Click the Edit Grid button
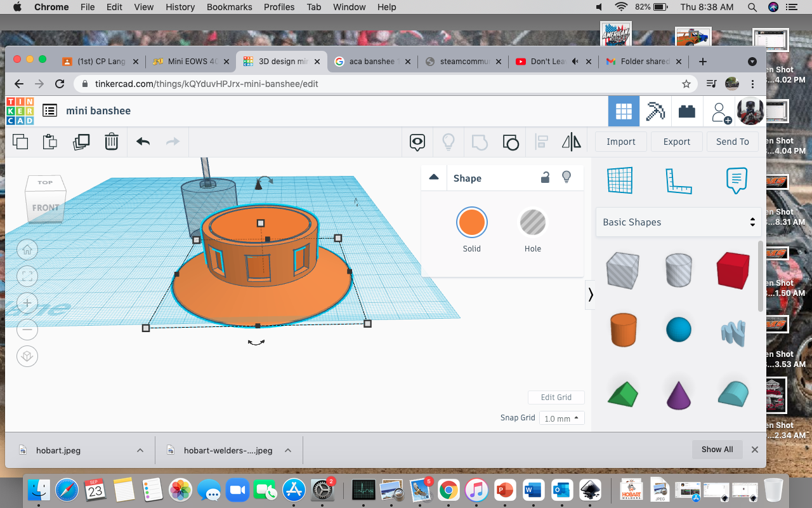This screenshot has width=812, height=508. tap(556, 398)
